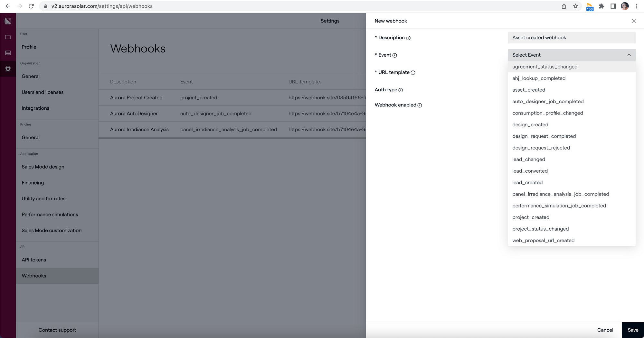Open the Integrations settings section
Viewport: 644px width, 338px height.
click(35, 108)
